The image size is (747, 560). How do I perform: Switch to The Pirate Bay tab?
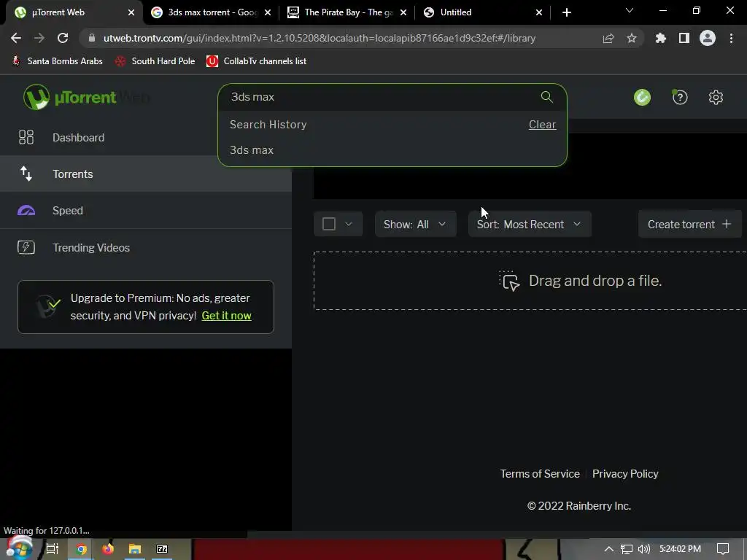tap(347, 12)
